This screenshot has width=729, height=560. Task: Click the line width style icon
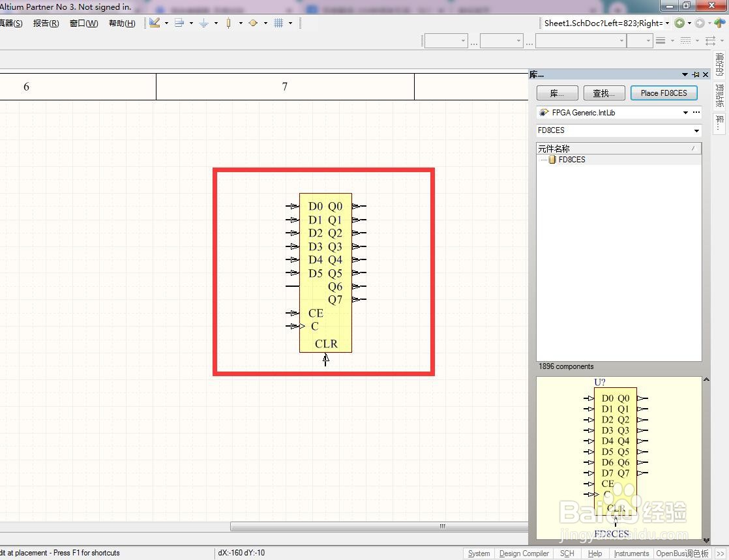point(661,41)
